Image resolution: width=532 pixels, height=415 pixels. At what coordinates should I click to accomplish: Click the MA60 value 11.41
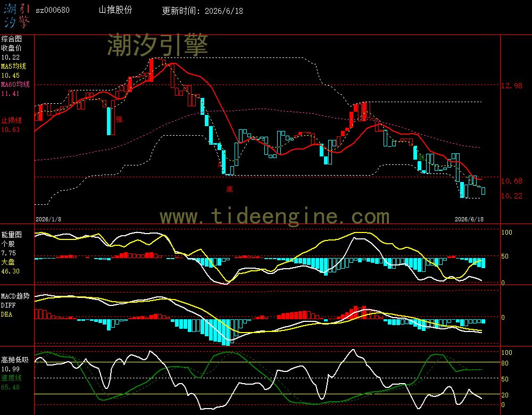(x=11, y=93)
